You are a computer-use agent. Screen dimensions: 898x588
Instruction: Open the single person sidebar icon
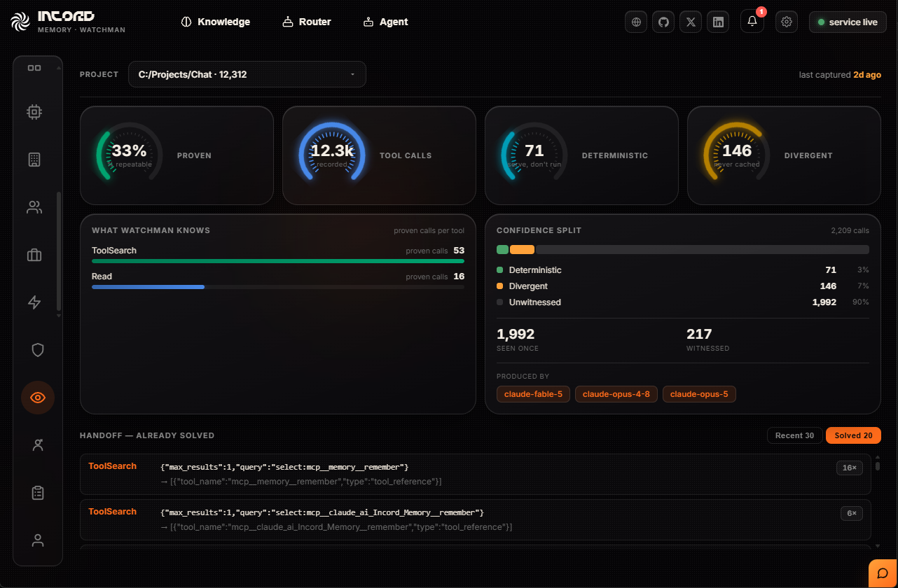[38, 540]
